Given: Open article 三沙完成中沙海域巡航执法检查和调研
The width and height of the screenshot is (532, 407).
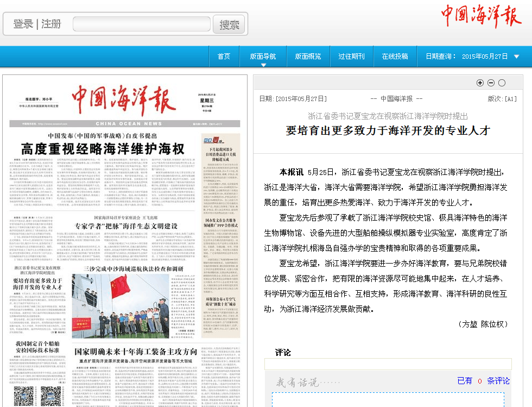Looking at the screenshot, I should tap(134, 269).
